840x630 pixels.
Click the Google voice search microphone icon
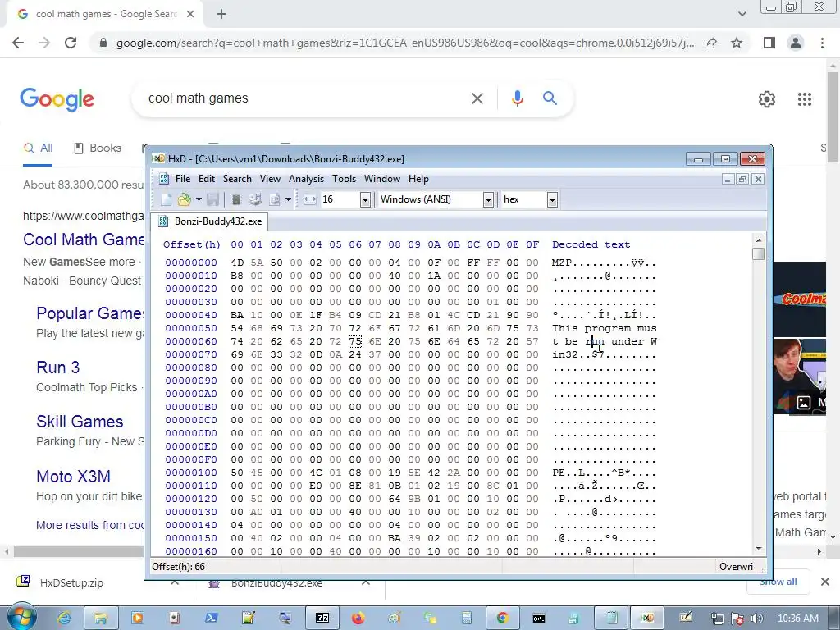tap(517, 98)
